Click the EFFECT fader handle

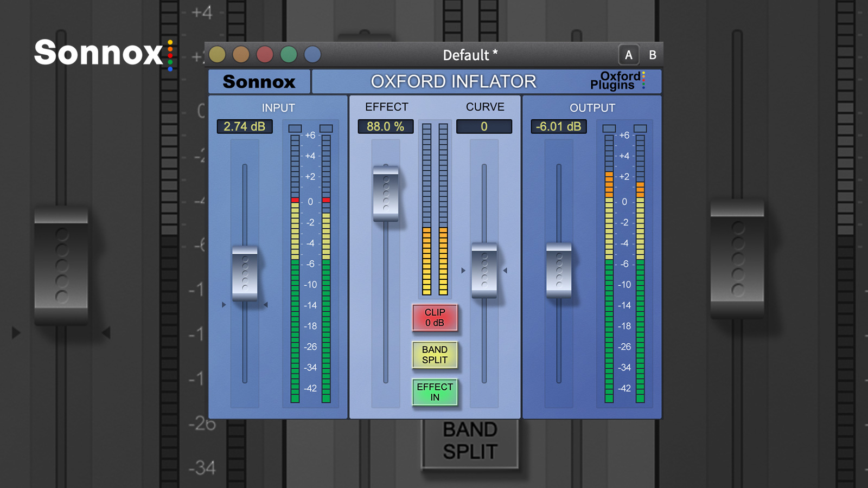click(x=386, y=194)
